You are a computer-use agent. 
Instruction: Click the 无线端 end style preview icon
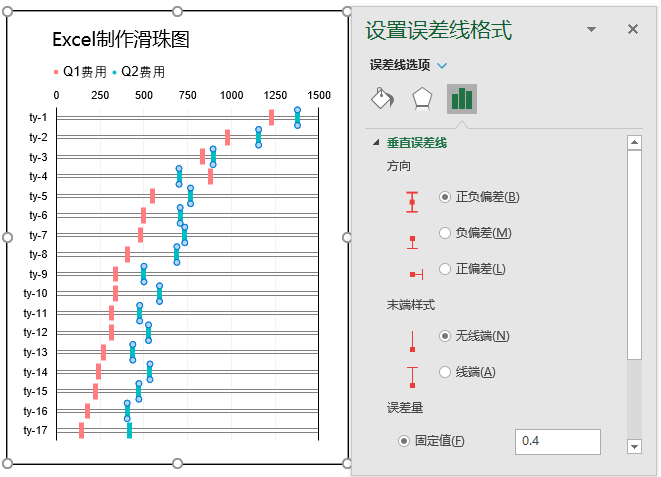tap(412, 341)
